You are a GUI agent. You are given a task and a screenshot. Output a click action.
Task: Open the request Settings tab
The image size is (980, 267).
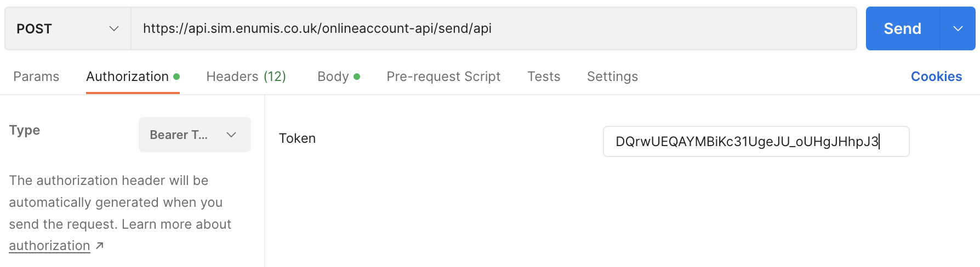click(612, 77)
